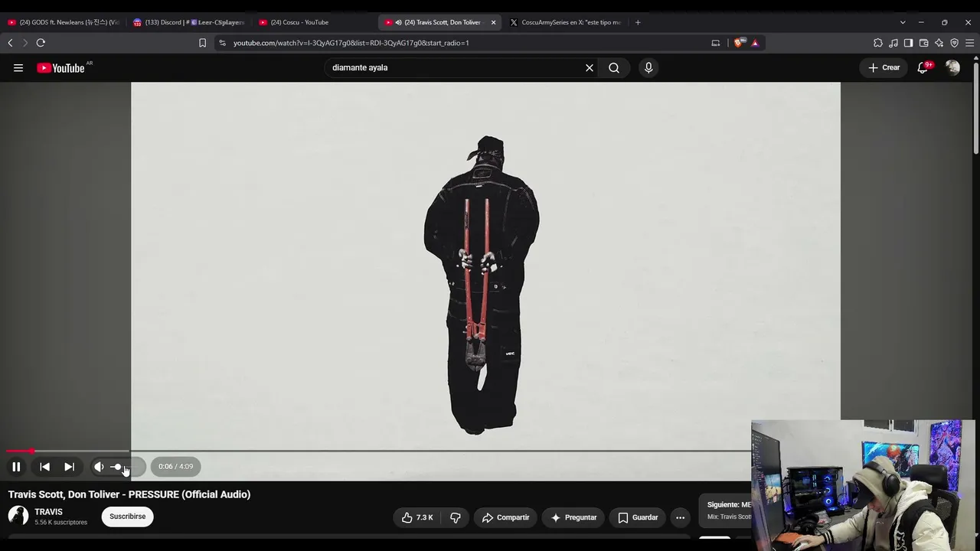This screenshot has width=980, height=551.
Task: Reload the current page
Action: click(41, 43)
